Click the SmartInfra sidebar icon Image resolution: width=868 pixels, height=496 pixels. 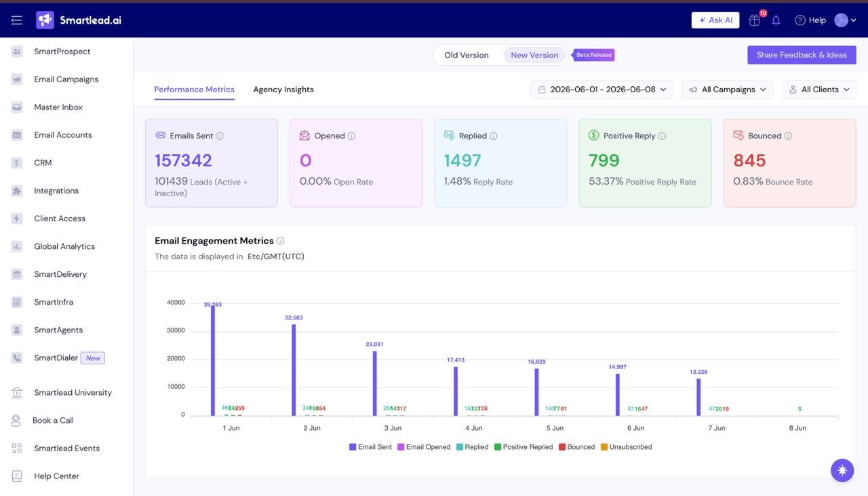tap(17, 302)
